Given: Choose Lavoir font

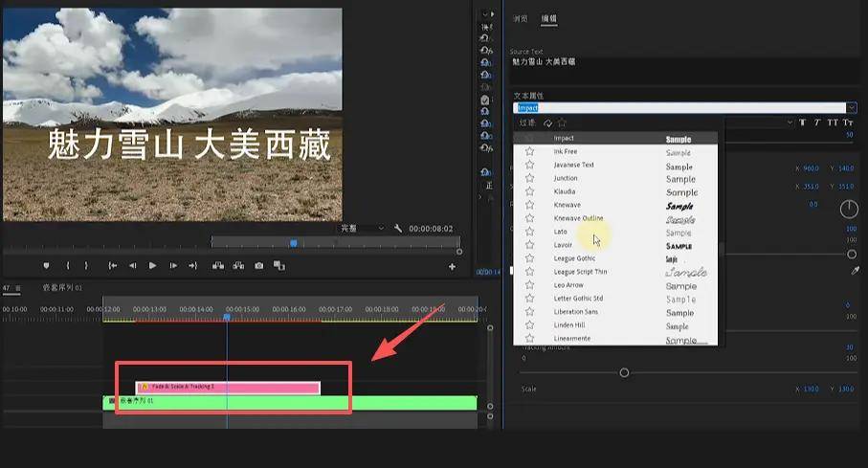Looking at the screenshot, I should coord(615,245).
